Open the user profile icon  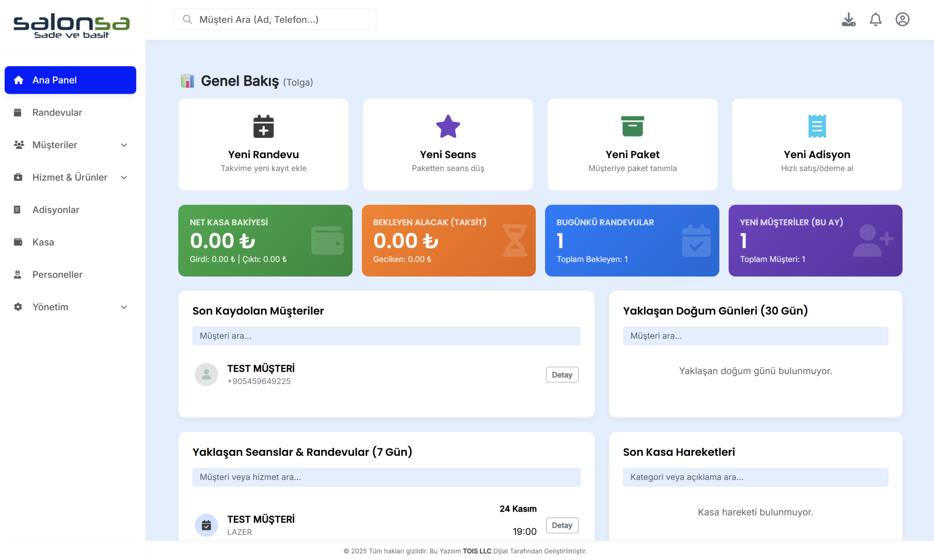(x=902, y=19)
